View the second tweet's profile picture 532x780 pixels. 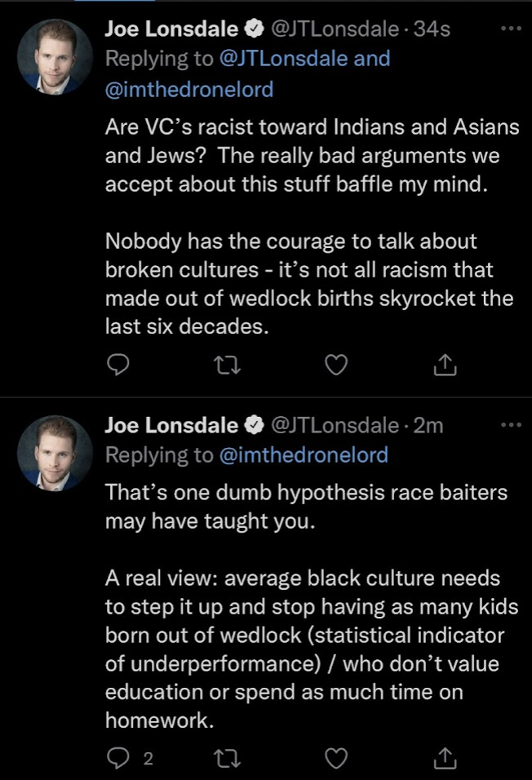coord(55,454)
